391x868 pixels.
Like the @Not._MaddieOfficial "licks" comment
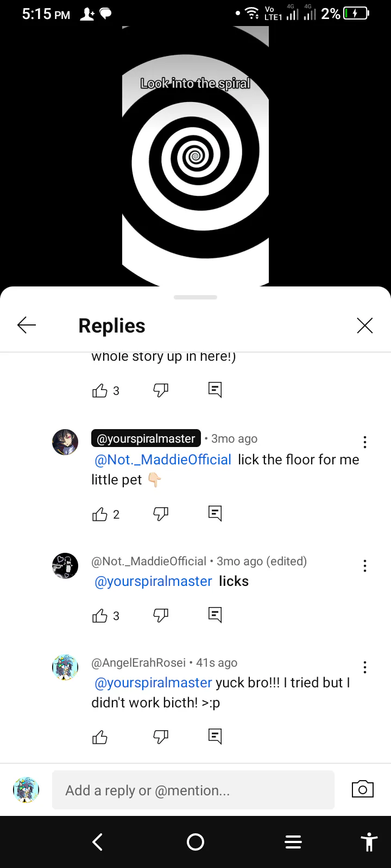click(100, 616)
